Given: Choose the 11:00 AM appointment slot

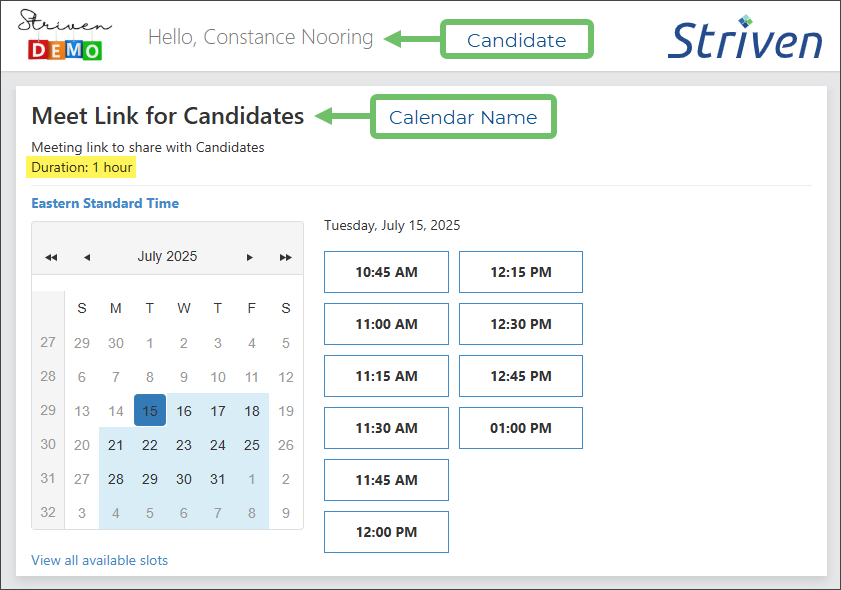Looking at the screenshot, I should point(386,323).
